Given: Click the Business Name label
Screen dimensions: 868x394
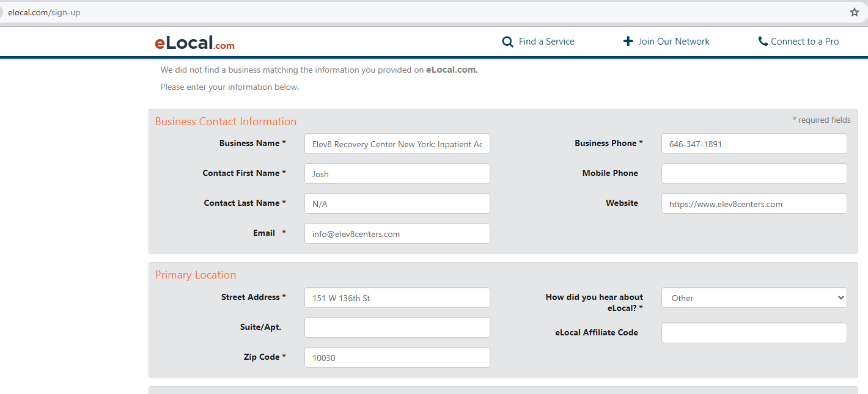Looking at the screenshot, I should [x=253, y=144].
